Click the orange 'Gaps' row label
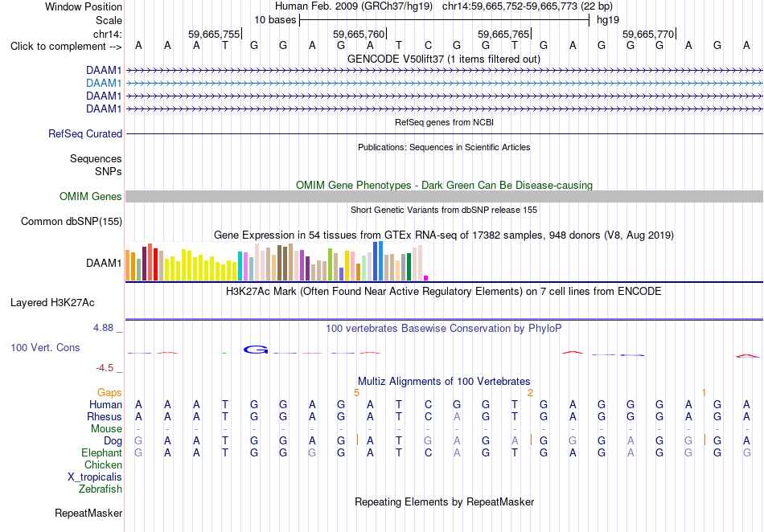Image resolution: width=764 pixels, height=532 pixels. 109,392
